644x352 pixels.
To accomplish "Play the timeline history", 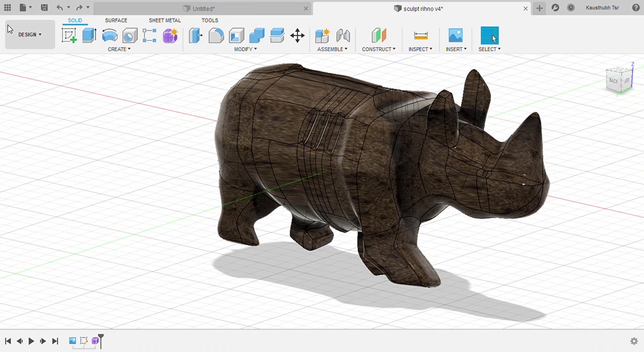I will tap(31, 341).
